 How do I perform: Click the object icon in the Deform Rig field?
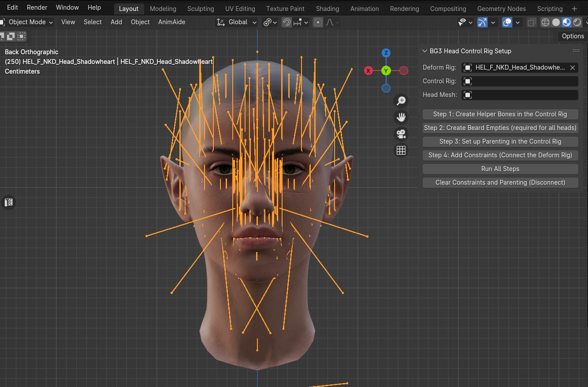[468, 67]
